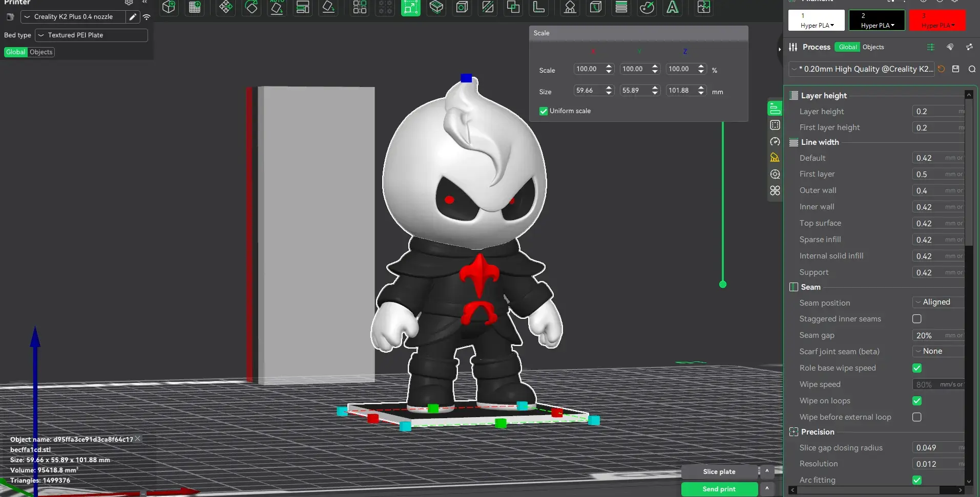Open the green quality settings tab icon

click(775, 109)
